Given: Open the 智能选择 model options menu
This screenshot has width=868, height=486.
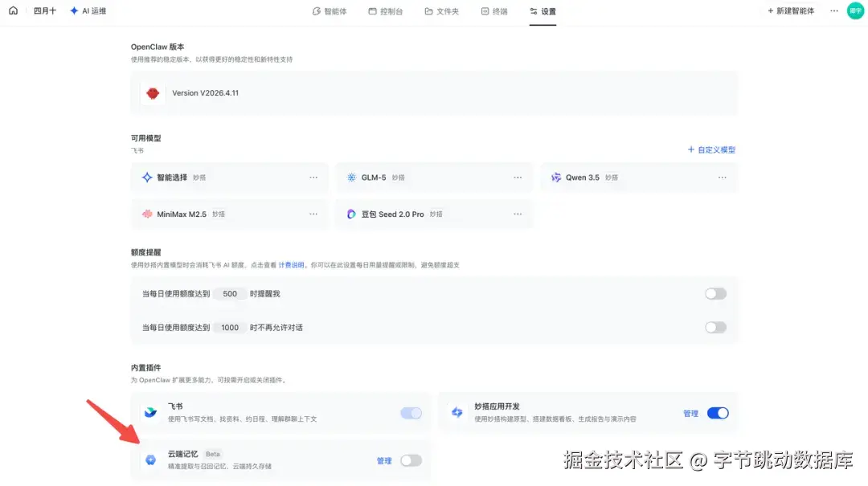Looking at the screenshot, I should click(x=313, y=178).
